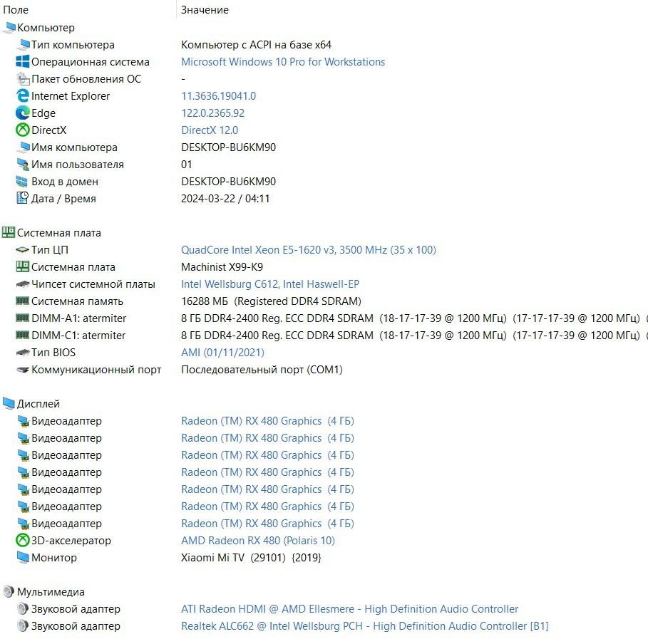The height and width of the screenshot is (644, 648).
Task: Select the Machinist X99-K9 value
Action: click(x=222, y=267)
